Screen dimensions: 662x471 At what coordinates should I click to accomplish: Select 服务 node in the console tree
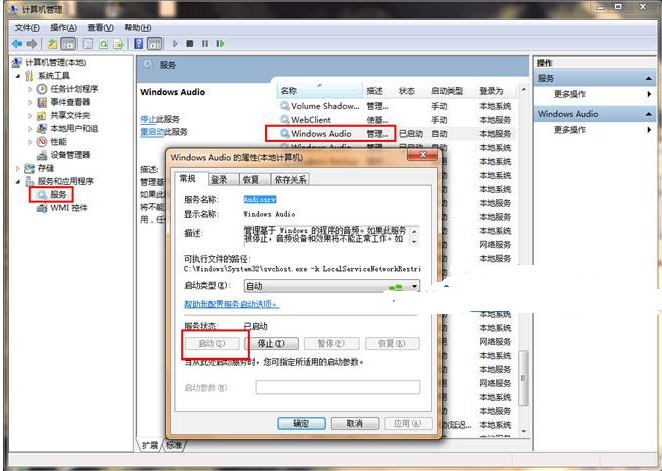tap(58, 195)
